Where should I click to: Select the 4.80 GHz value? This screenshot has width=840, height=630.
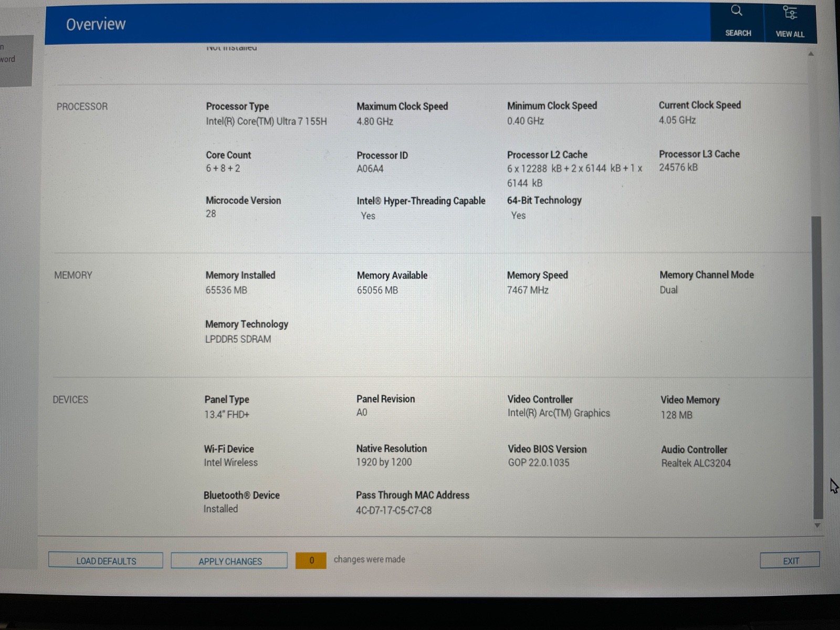[x=375, y=121]
